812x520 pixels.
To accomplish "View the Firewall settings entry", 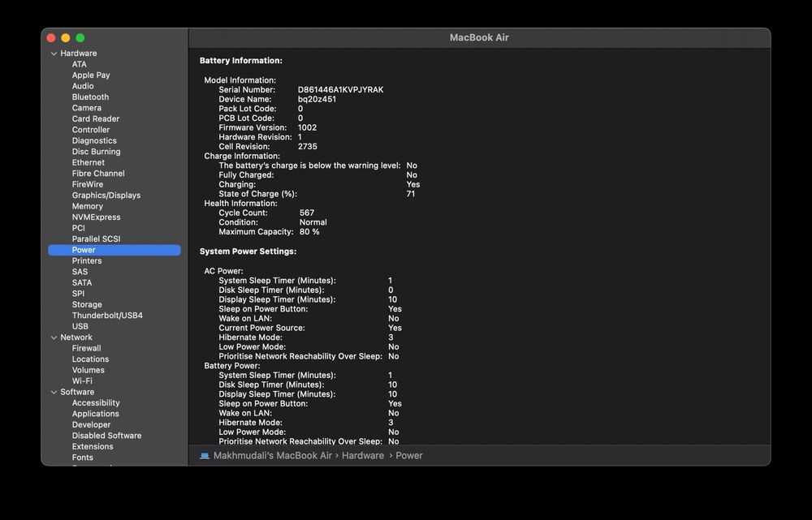I will (86, 348).
